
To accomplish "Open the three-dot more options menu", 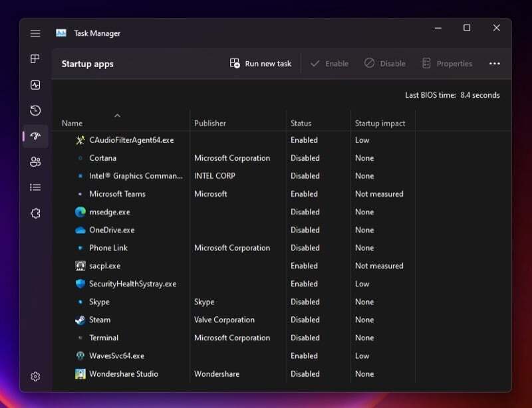I will pyautogui.click(x=494, y=63).
